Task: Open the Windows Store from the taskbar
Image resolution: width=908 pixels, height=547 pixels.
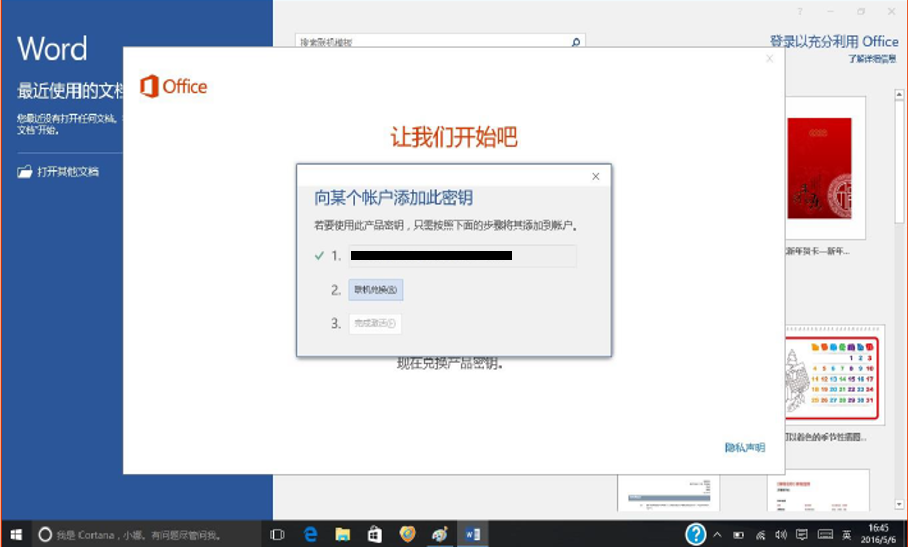Action: point(375,534)
